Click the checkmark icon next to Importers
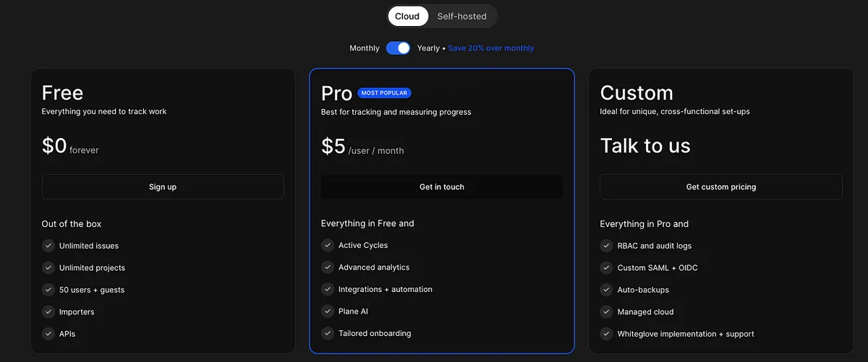Screen dimensions: 868x362 [x=48, y=312]
